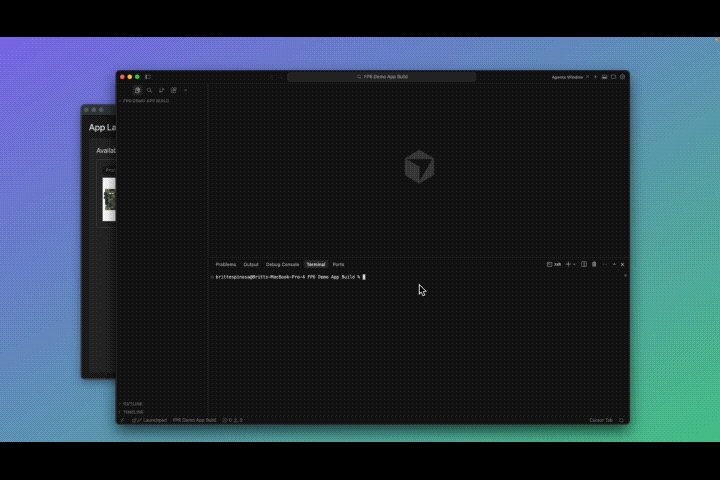
Task: Open the Search view icon
Action: (149, 90)
